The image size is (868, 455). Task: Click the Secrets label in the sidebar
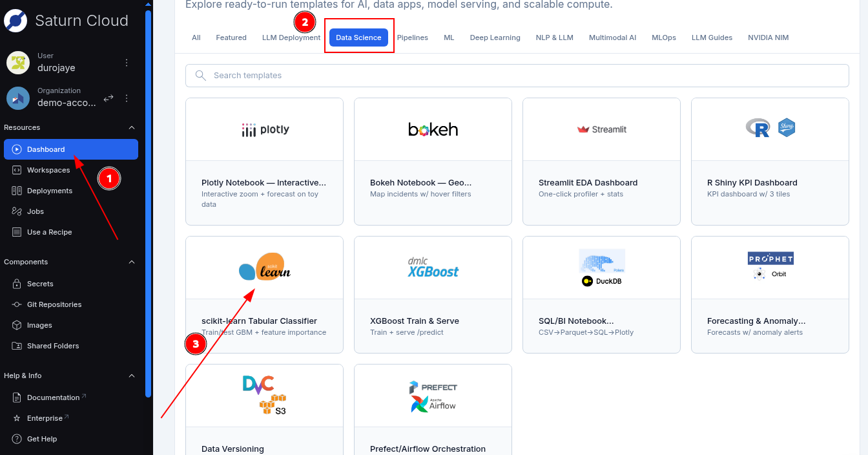[40, 284]
